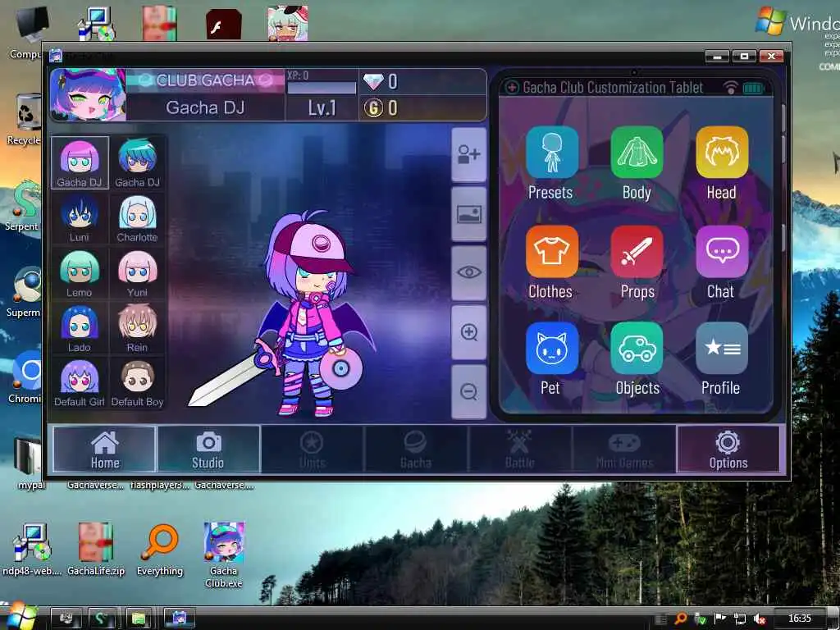The height and width of the screenshot is (630, 840).
Task: Select the blue-haired Gacha DJ slot
Action: pyautogui.click(x=137, y=162)
